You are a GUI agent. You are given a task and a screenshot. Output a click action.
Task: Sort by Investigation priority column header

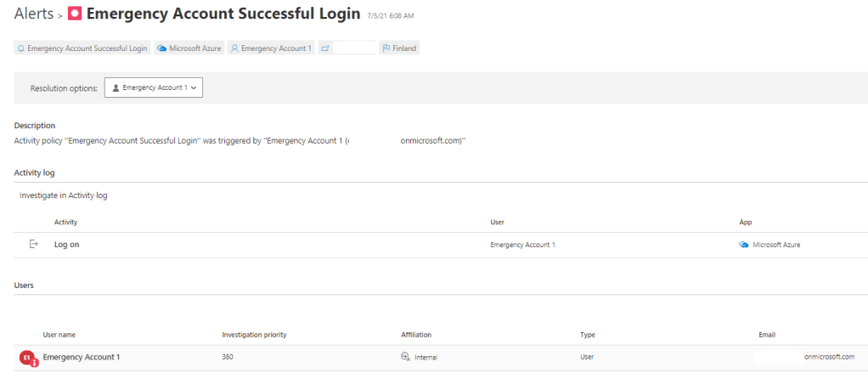coord(254,335)
